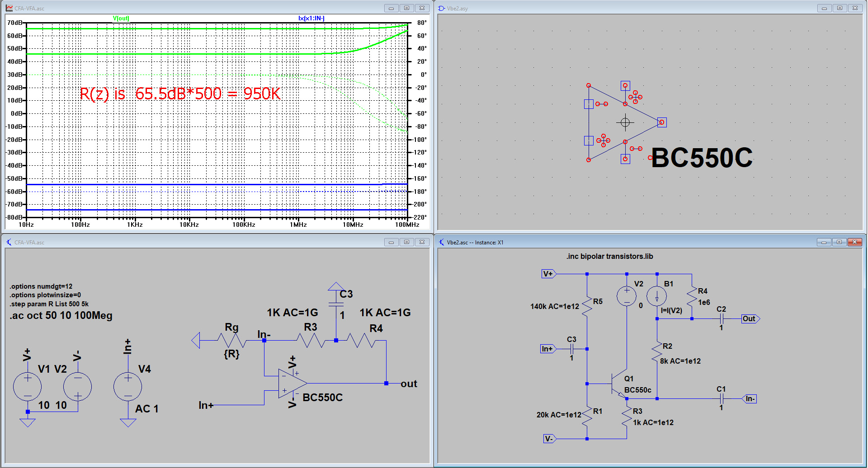Viewport: 868px width, 468px height.
Task: Select capacitor C3 in Vbe2.asc
Action: [572, 349]
